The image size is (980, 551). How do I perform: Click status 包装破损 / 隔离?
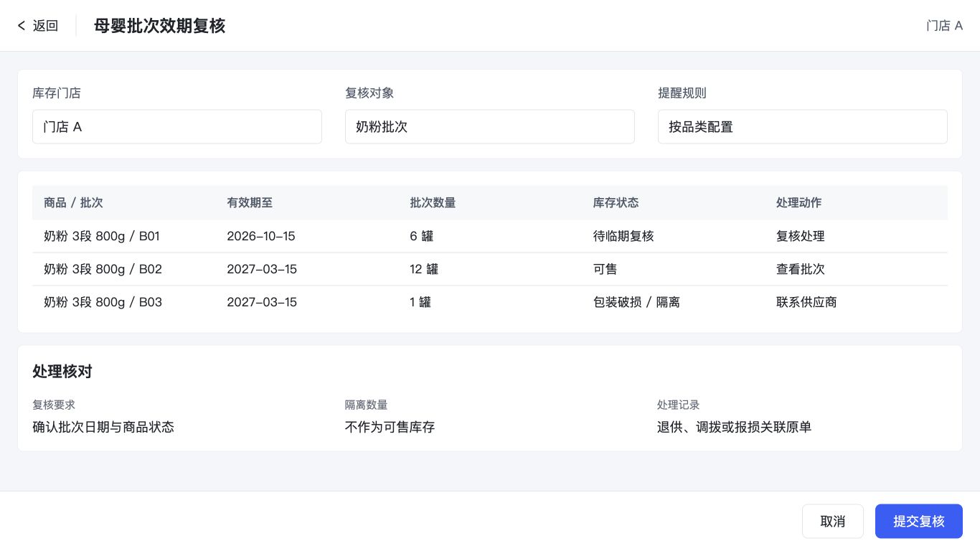click(x=636, y=302)
